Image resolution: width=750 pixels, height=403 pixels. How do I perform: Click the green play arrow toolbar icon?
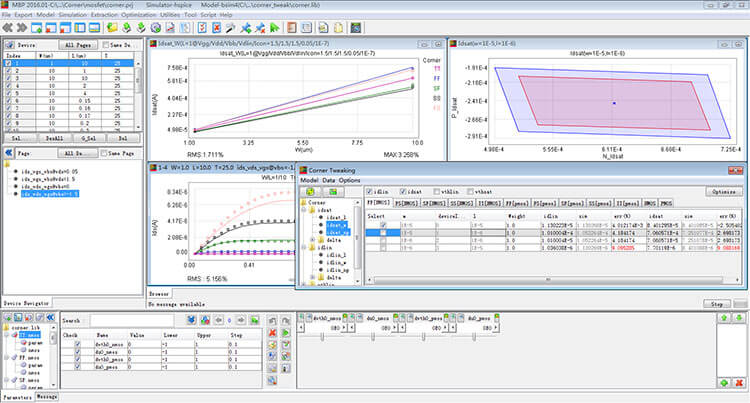coord(275,28)
